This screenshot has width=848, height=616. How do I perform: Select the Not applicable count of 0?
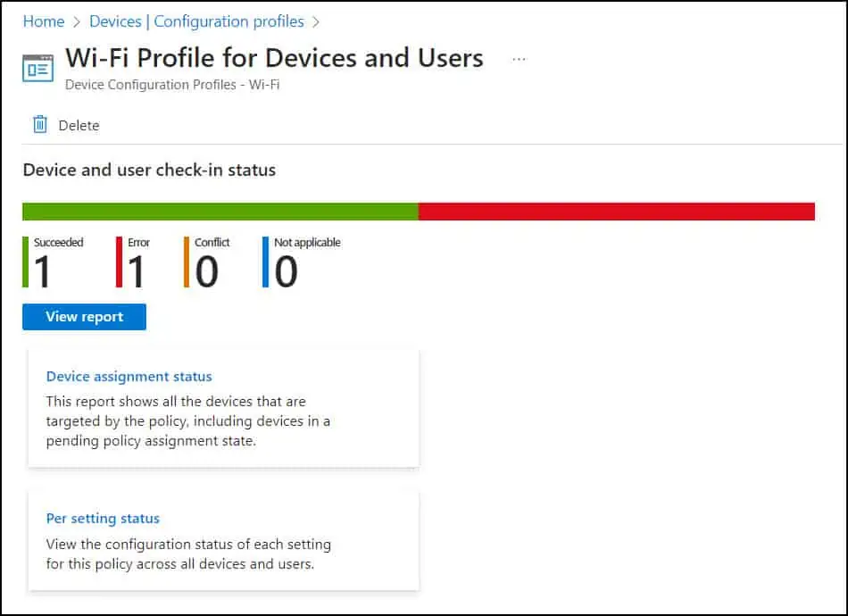[x=287, y=271]
